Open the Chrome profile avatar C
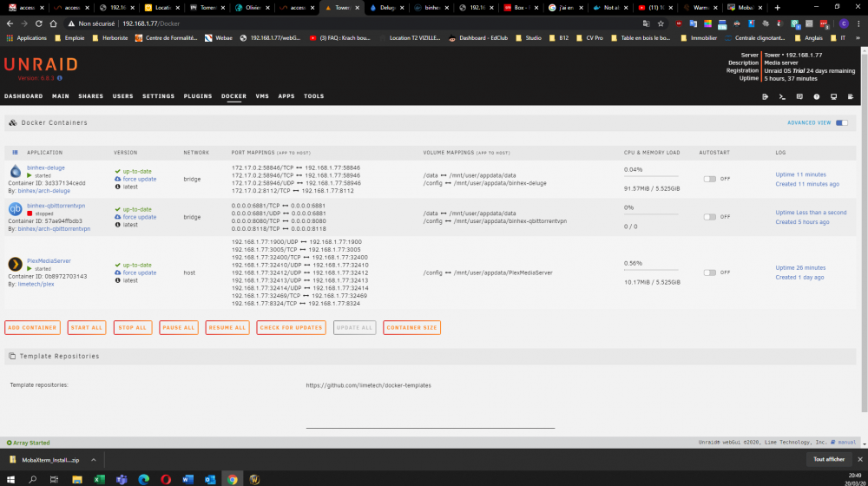The height and width of the screenshot is (486, 868). point(844,23)
